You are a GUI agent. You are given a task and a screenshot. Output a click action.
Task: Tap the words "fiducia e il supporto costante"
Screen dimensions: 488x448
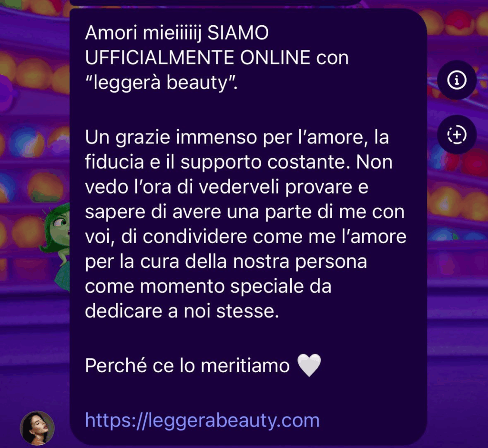click(215, 162)
